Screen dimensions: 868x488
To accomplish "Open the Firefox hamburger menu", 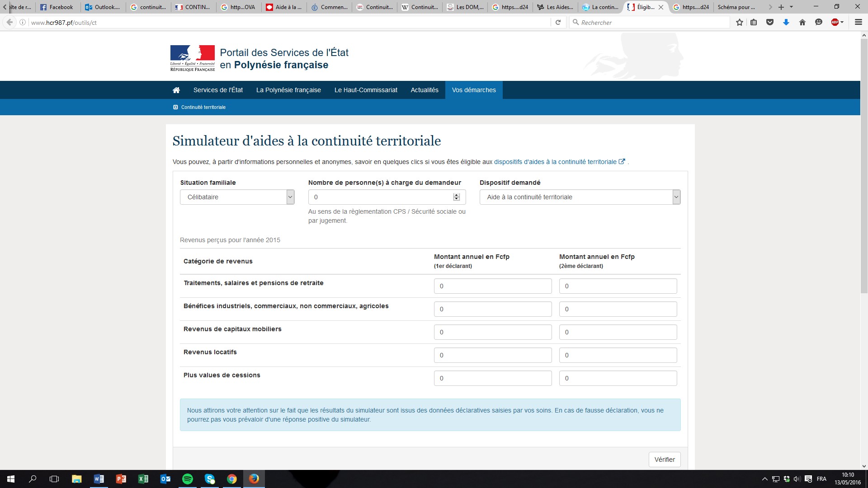I will pos(858,22).
